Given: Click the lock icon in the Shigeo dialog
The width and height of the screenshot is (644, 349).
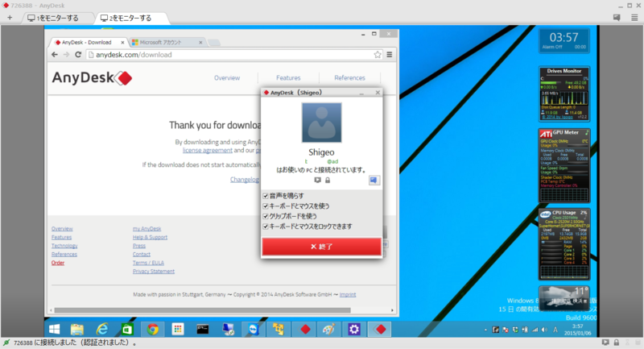Looking at the screenshot, I should (x=328, y=180).
